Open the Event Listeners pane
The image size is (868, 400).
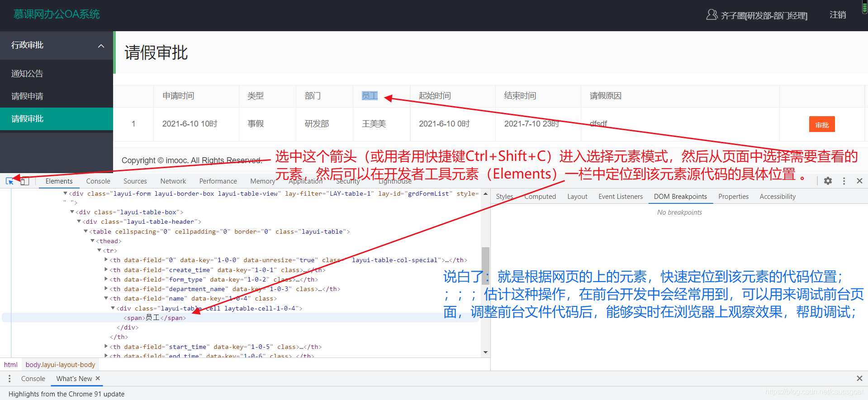(621, 197)
